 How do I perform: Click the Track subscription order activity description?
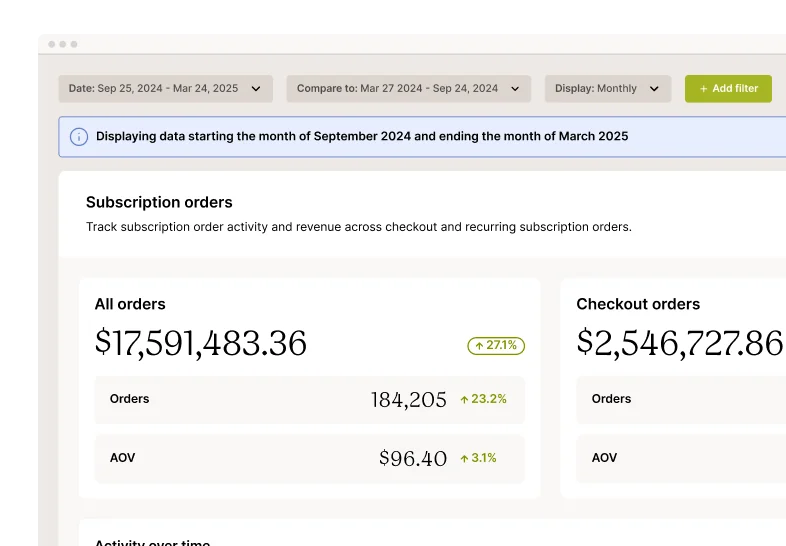(x=358, y=227)
